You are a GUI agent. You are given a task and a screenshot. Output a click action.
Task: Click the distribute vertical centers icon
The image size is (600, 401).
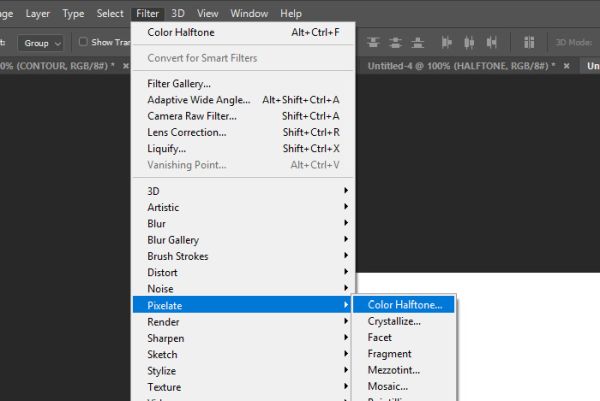click(x=395, y=42)
